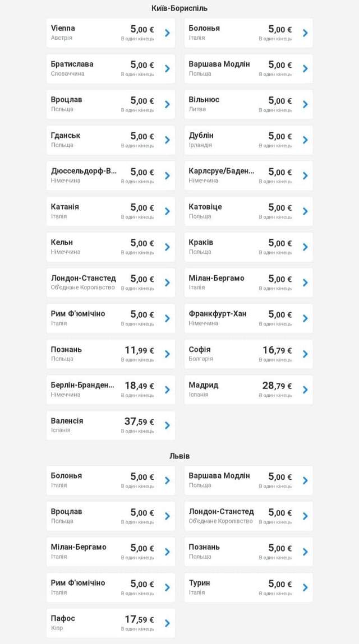Click the Київ-Бориспіль section heading
This screenshot has height=644, width=359.
179,8
